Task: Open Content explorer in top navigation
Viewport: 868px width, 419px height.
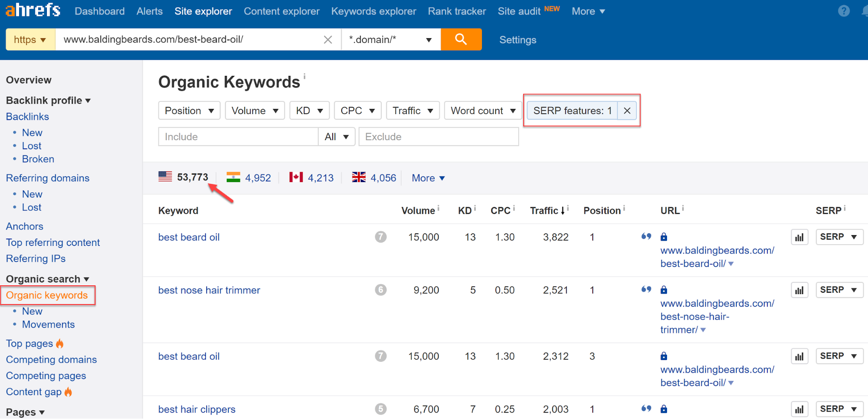Action: click(x=281, y=11)
